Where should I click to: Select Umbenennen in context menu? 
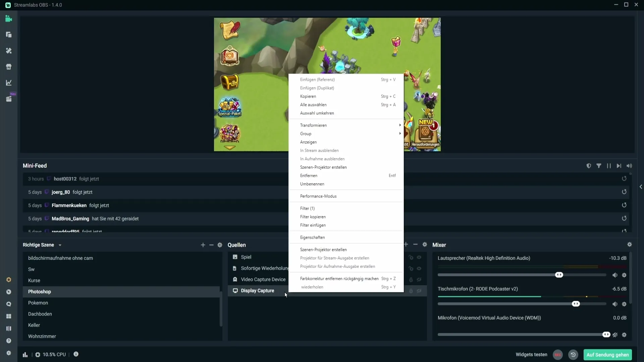pyautogui.click(x=346, y=184)
